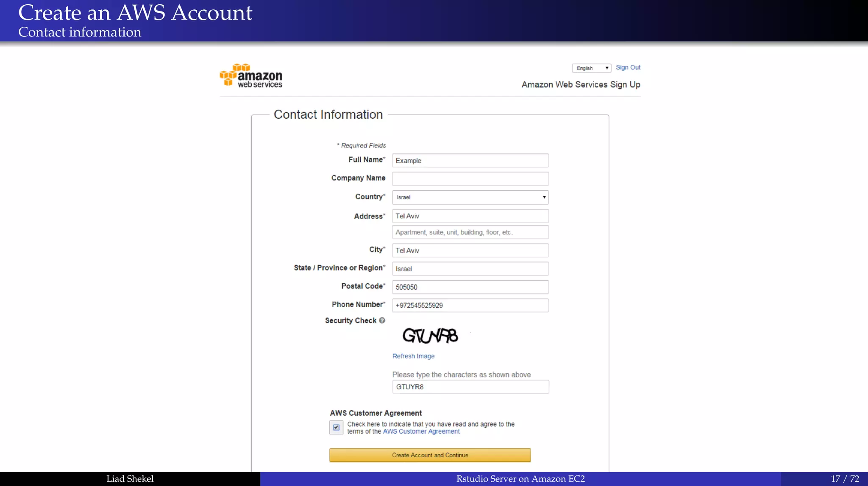Click the 'Phone Number' field label
Image resolution: width=868 pixels, height=486 pixels.
click(x=358, y=305)
